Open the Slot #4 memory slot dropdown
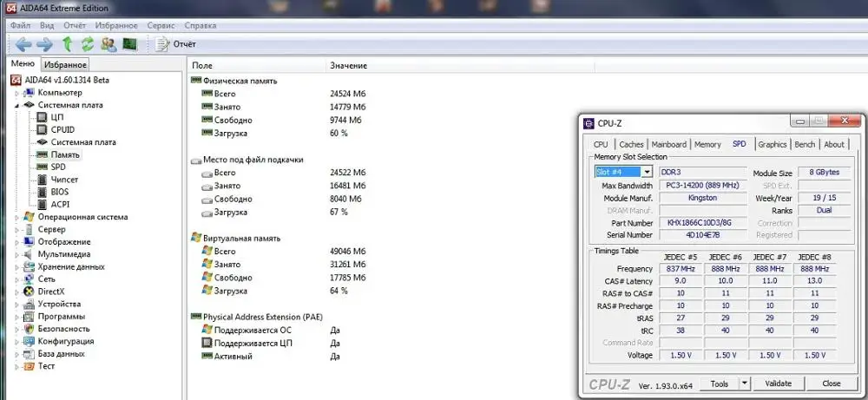Viewport: 868px width, 400px height. (x=648, y=172)
